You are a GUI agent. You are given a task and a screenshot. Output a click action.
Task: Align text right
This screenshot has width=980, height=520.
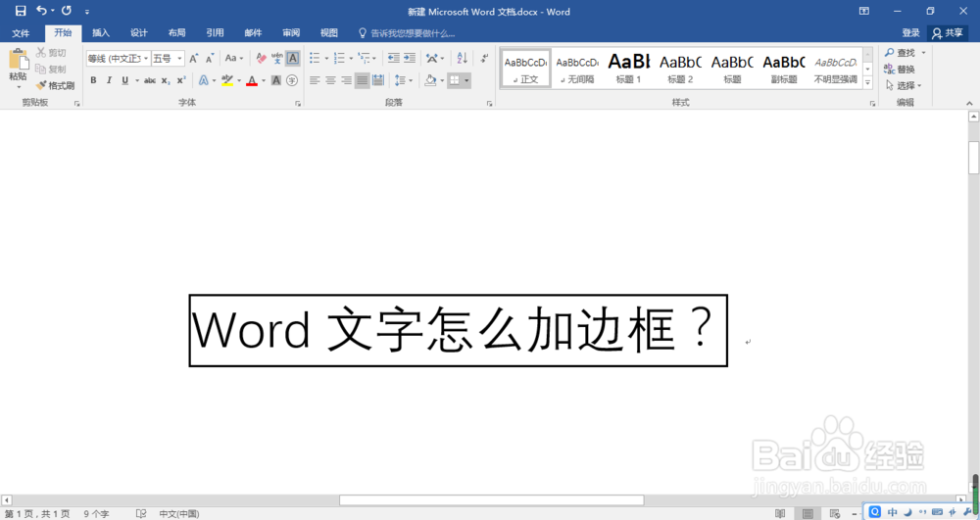[346, 80]
